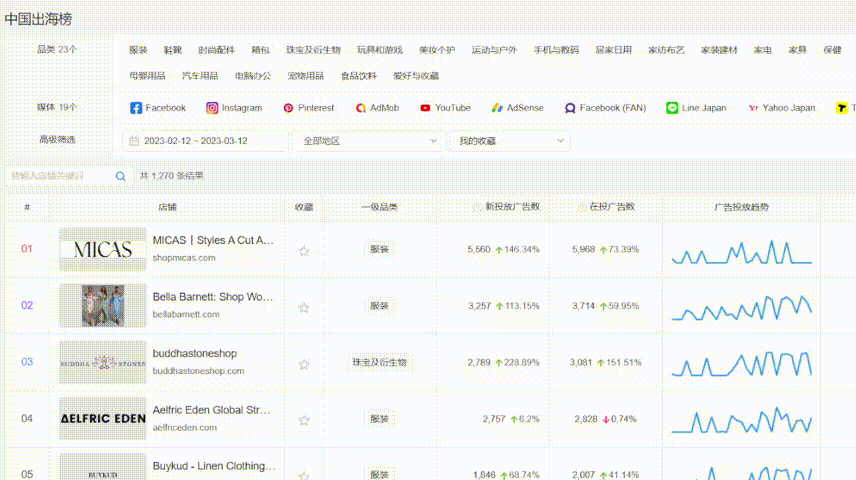The height and width of the screenshot is (480, 856).
Task: Click the 在投广告数 column header
Action: (x=612, y=207)
